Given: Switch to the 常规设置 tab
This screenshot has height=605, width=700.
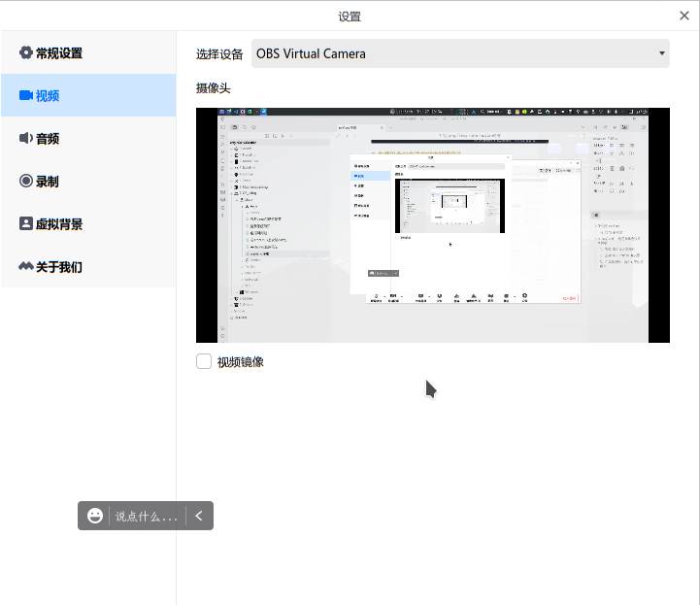Looking at the screenshot, I should click(x=59, y=53).
